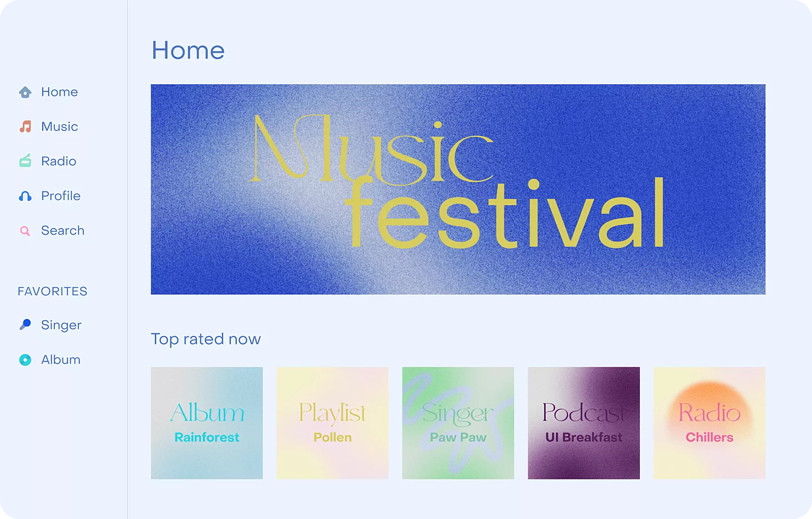
Task: Open the Album Rainforest card
Action: pos(207,423)
